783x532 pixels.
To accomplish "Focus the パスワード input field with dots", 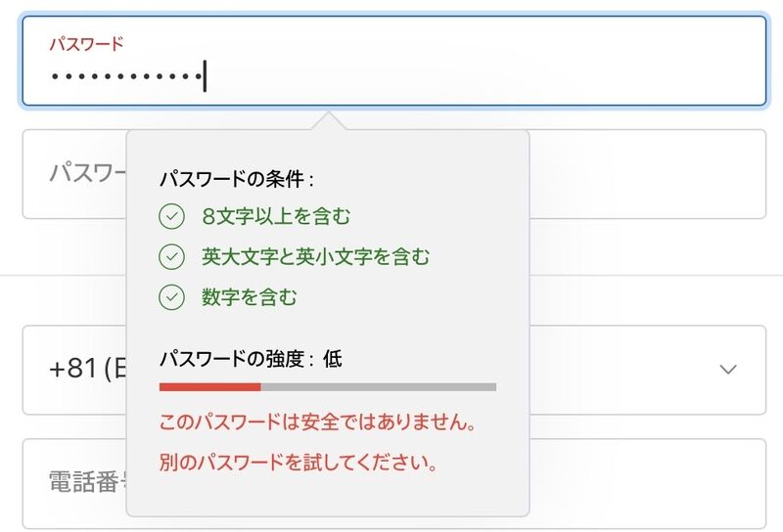I will (x=394, y=61).
